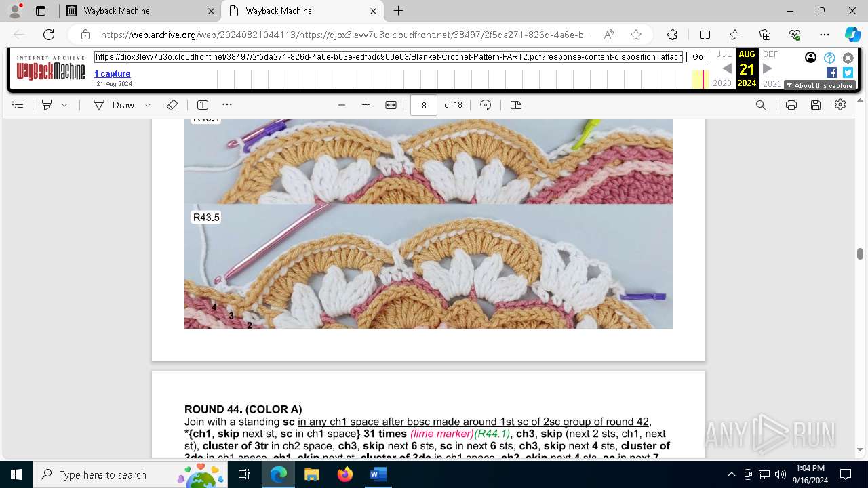Save the PDF document
The image size is (868, 488).
tap(816, 105)
